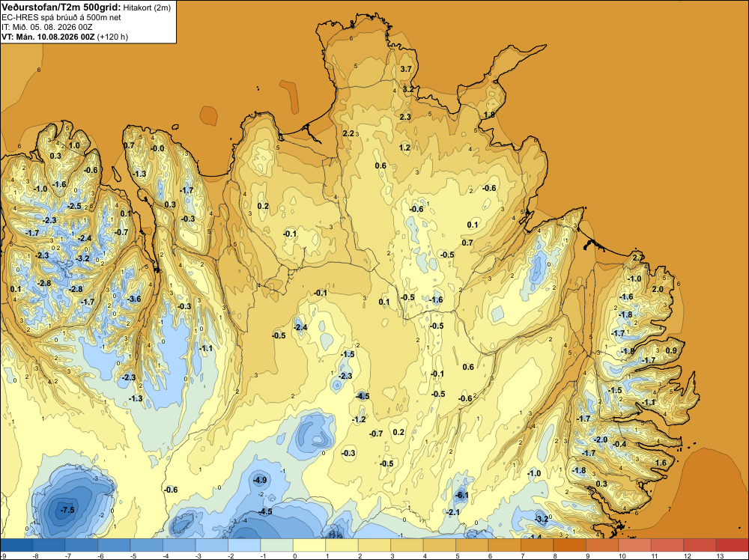Select the 3.7 temperature reading in the north

(405, 69)
